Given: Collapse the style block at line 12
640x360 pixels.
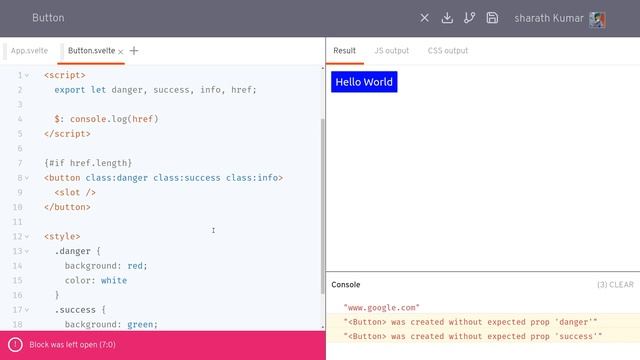Looking at the screenshot, I should tap(27, 237).
